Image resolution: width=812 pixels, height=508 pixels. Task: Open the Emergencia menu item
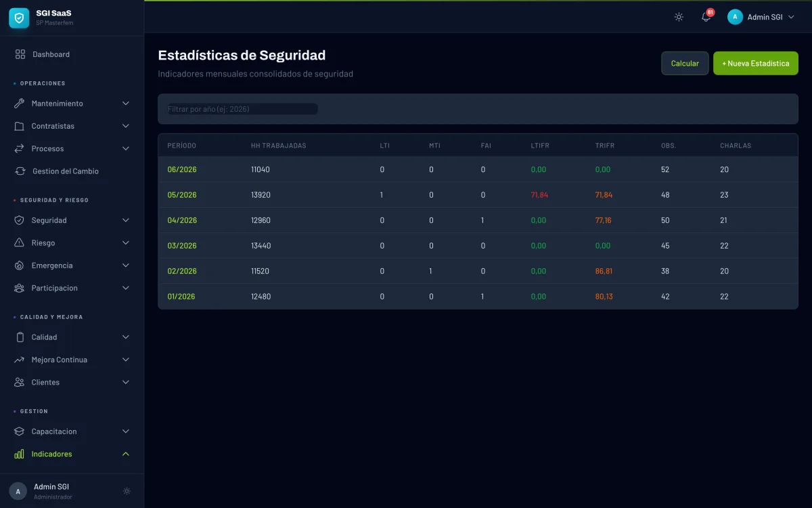pos(51,266)
